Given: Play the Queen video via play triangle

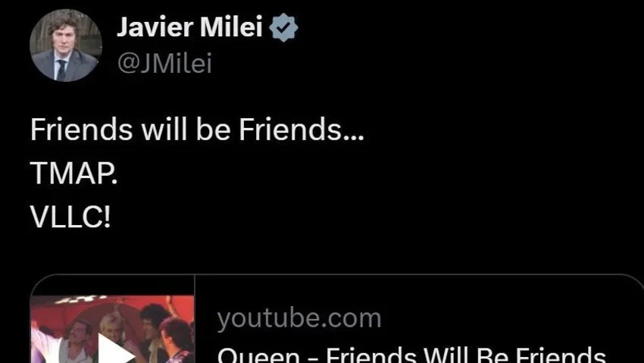Looking at the screenshot, I should pyautogui.click(x=116, y=349).
